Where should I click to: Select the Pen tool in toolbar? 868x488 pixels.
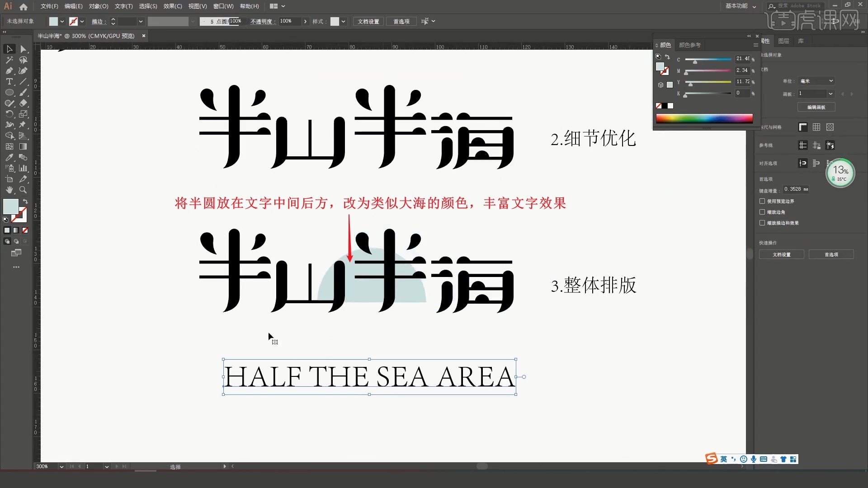coord(9,71)
